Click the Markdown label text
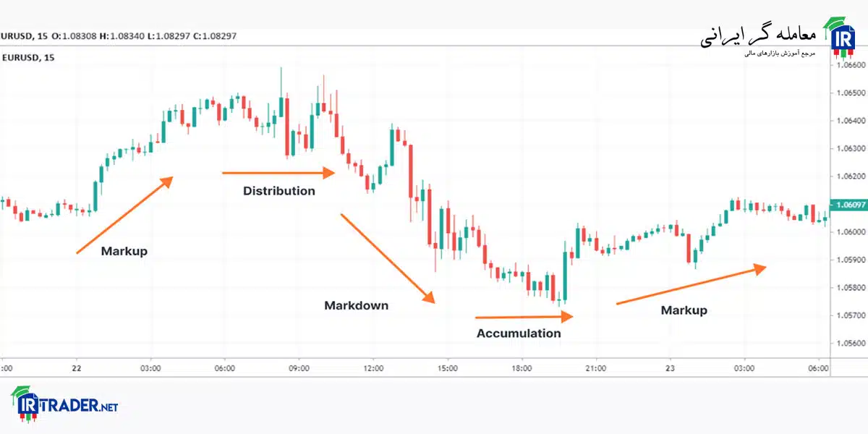The height and width of the screenshot is (434, 868). point(356,305)
